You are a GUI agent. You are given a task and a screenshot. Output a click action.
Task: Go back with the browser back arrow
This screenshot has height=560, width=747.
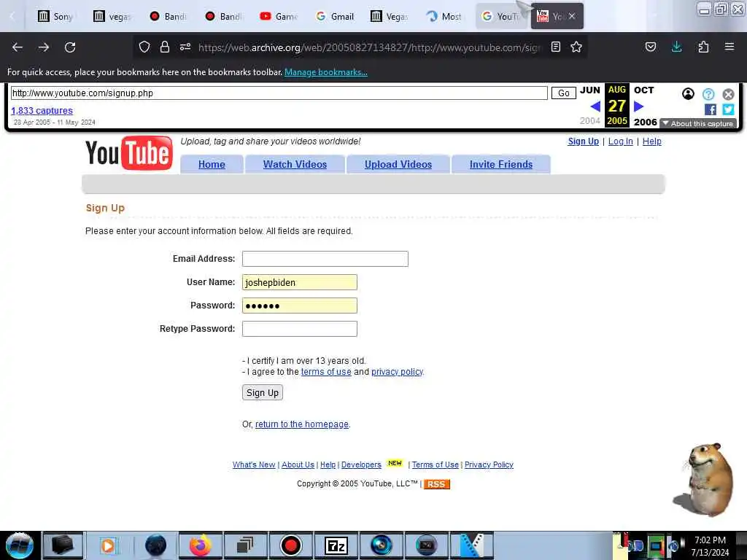pyautogui.click(x=18, y=47)
